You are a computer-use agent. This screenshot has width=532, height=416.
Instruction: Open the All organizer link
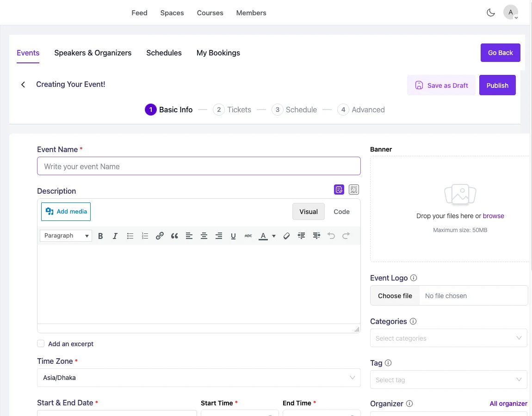point(508,404)
